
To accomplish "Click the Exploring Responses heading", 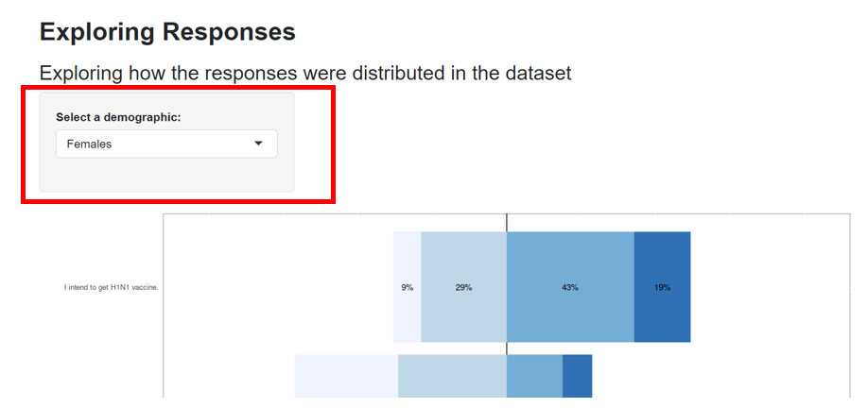I will pos(167,31).
